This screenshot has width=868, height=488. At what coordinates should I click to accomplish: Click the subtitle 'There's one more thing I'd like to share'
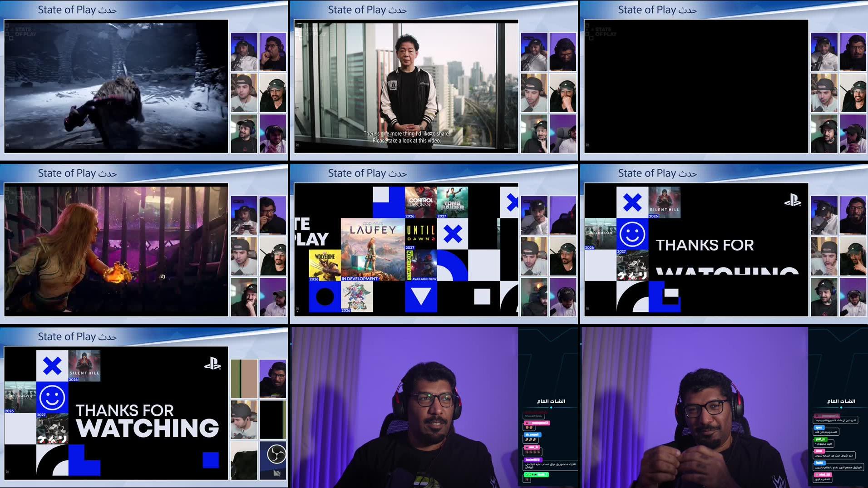(406, 134)
